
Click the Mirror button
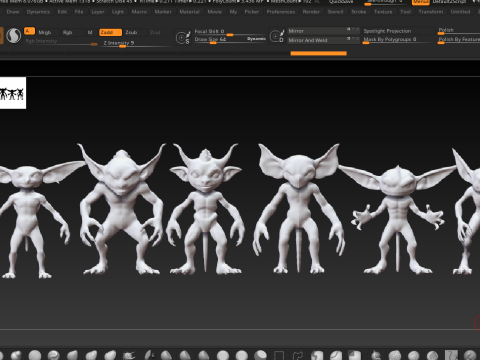[x=323, y=31]
